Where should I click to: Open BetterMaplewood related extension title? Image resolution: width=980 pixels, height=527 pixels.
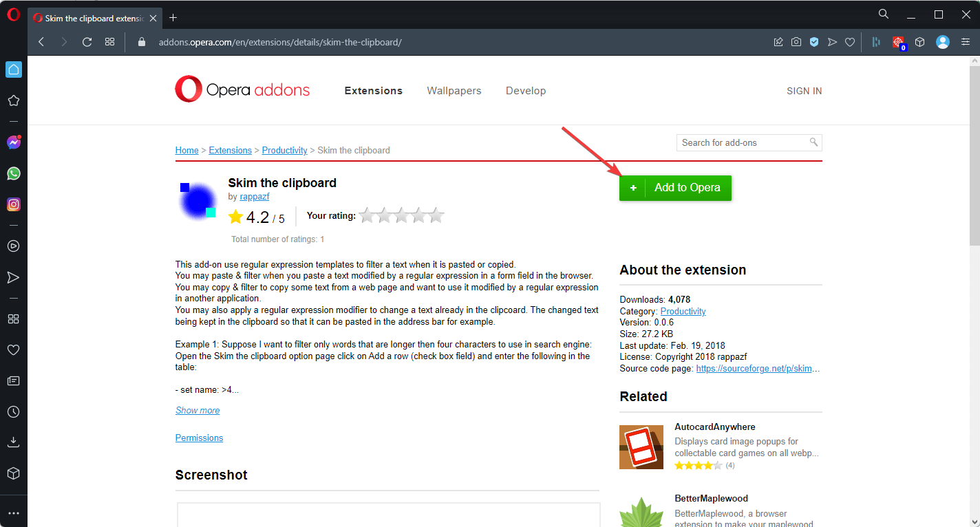coord(711,499)
